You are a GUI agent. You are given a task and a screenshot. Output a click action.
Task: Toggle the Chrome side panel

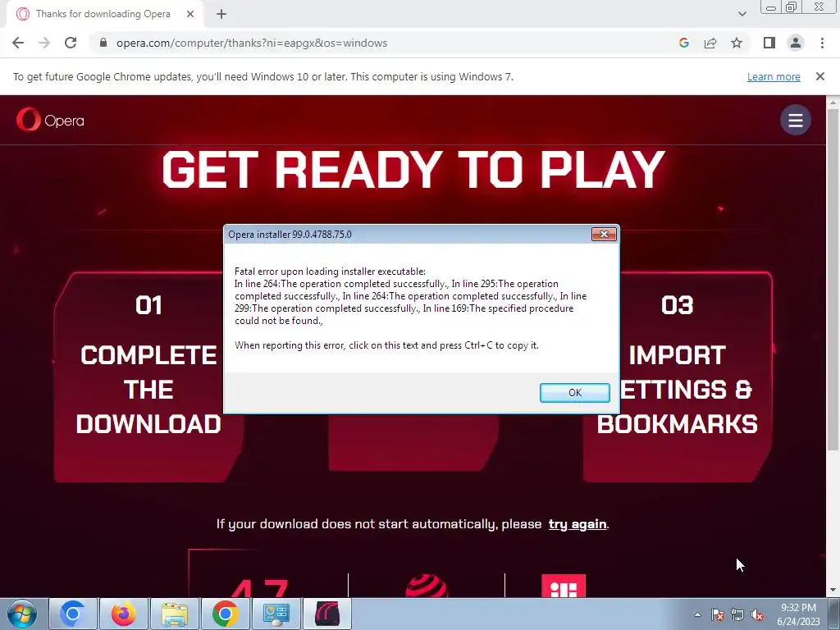769,43
